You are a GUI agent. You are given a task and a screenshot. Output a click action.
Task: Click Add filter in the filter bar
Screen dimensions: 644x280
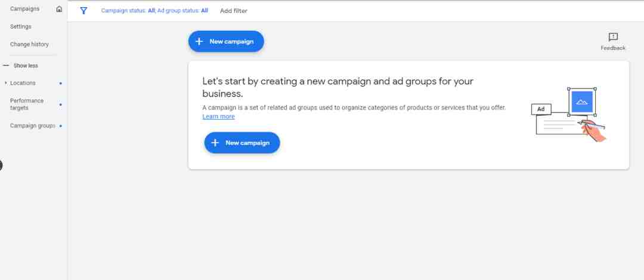coord(234,11)
